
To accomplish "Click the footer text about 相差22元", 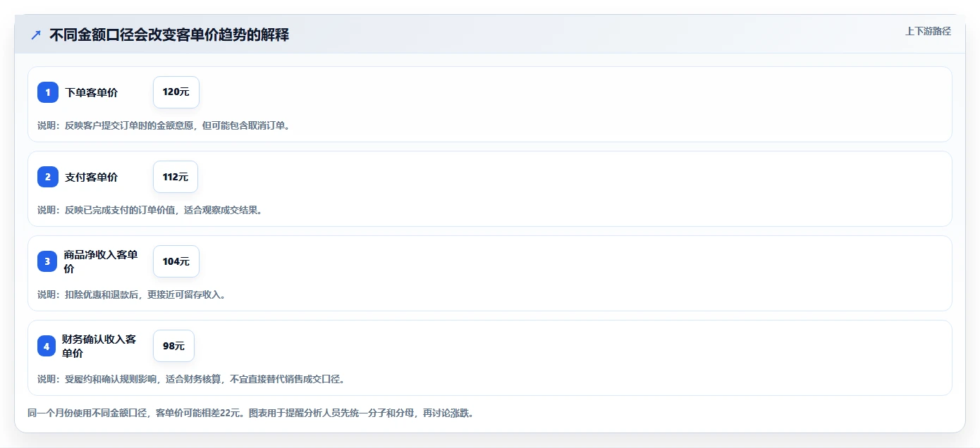I will click(x=250, y=413).
